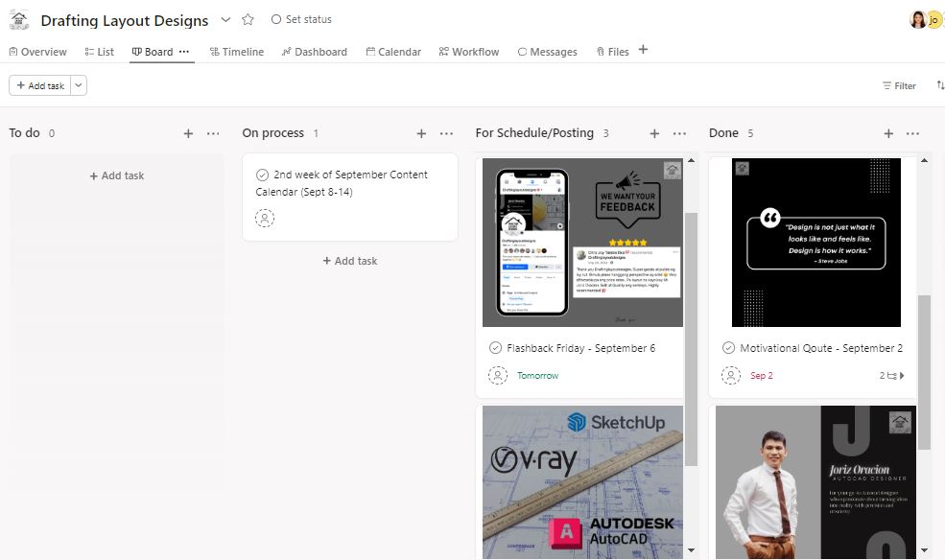Open the We Want Your Feedback thumbnail

coord(582,243)
